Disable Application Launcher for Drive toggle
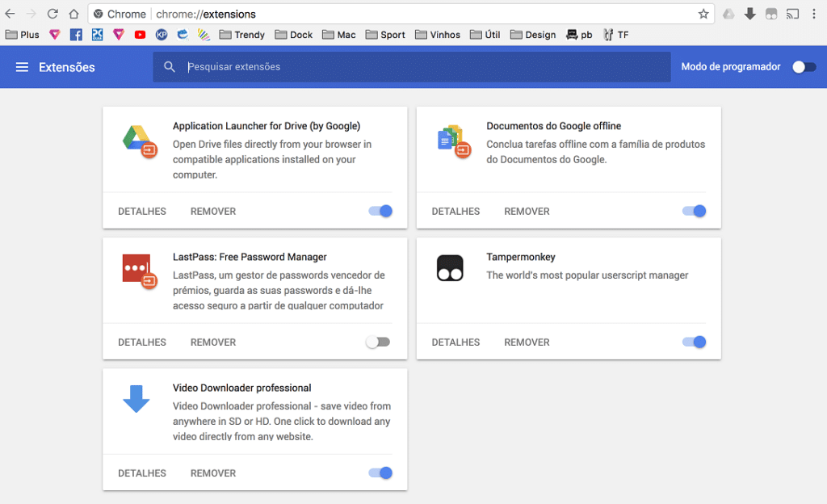Viewport: 827px width, 504px height. pos(380,211)
